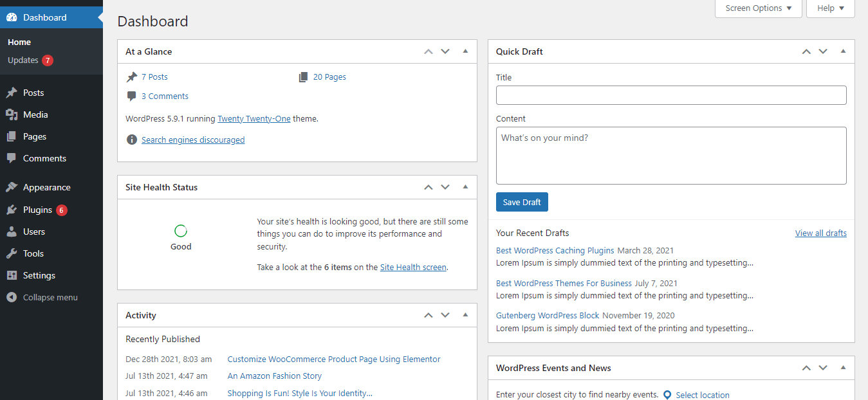The image size is (868, 400).
Task: Open the 7 Posts link
Action: [x=154, y=77]
